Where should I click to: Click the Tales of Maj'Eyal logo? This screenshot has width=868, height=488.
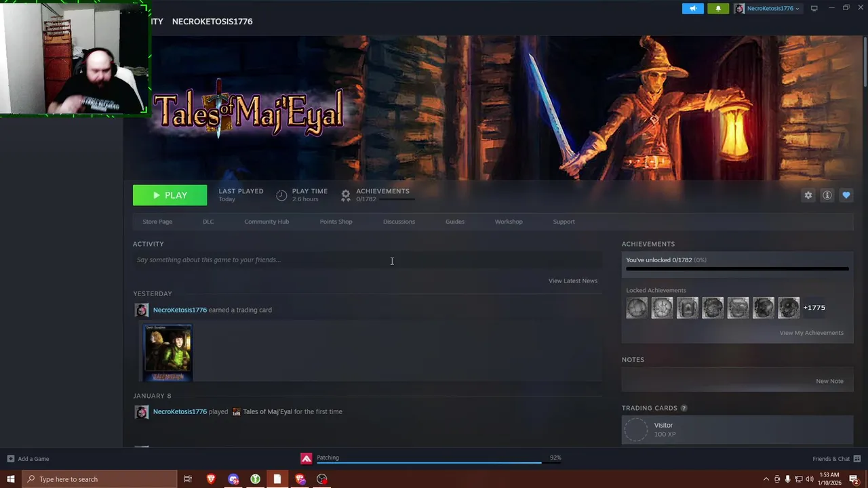click(248, 110)
